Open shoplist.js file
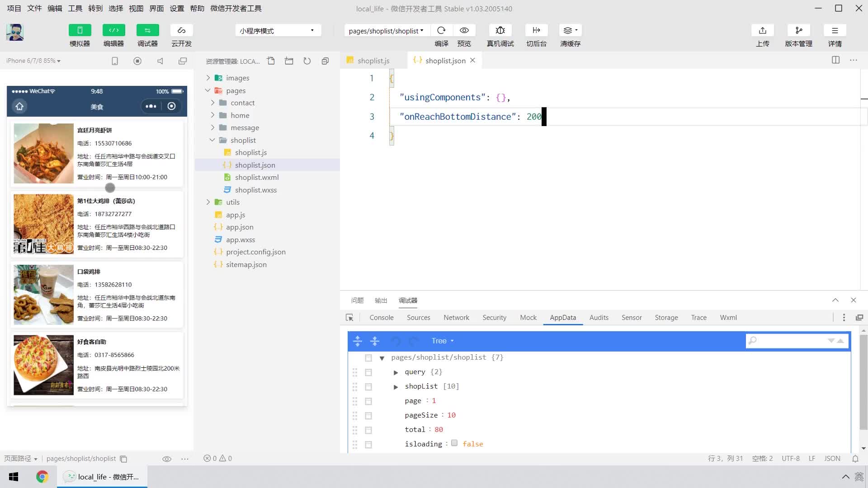The image size is (868, 488). tap(250, 152)
